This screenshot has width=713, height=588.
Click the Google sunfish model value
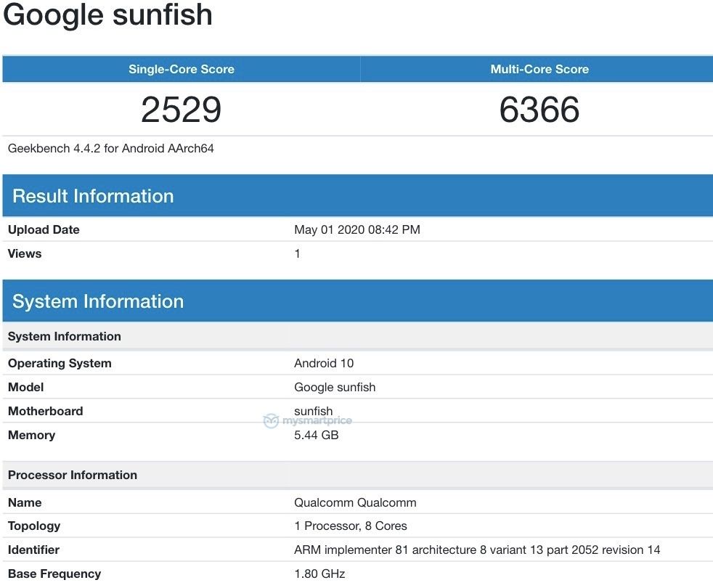click(335, 387)
